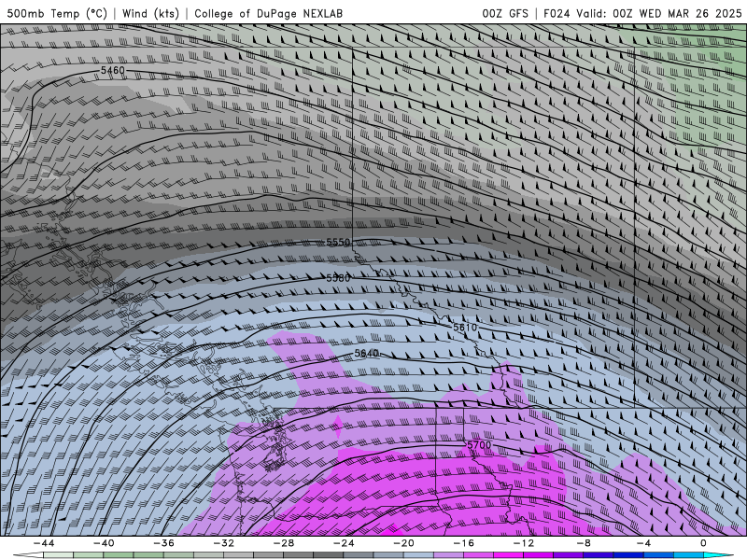
Task: Click the -36 colorbar tick label
Action: coord(164,543)
